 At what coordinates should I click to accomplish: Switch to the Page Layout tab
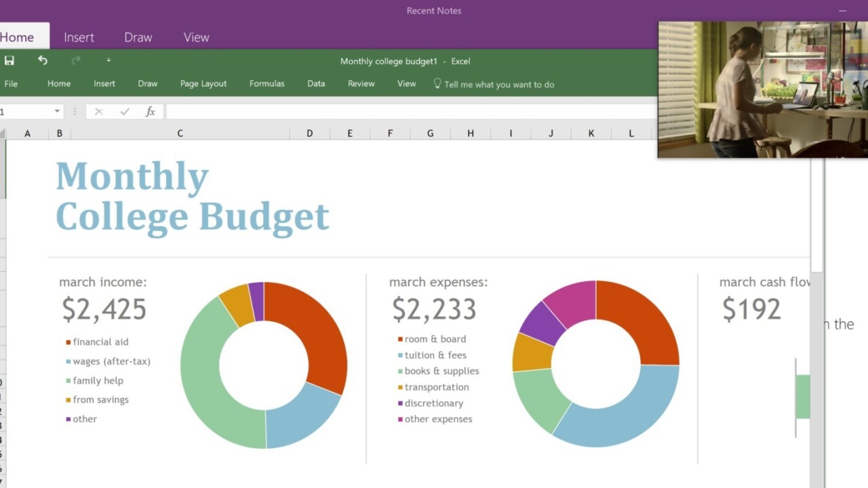pos(203,84)
